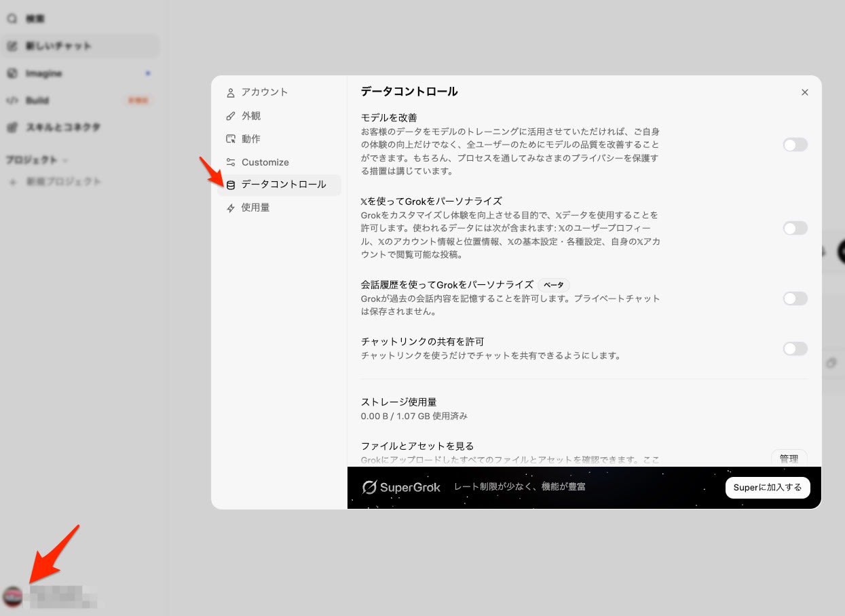Enable the モデルを改善 toggle
The image size is (845, 616).
click(x=795, y=145)
